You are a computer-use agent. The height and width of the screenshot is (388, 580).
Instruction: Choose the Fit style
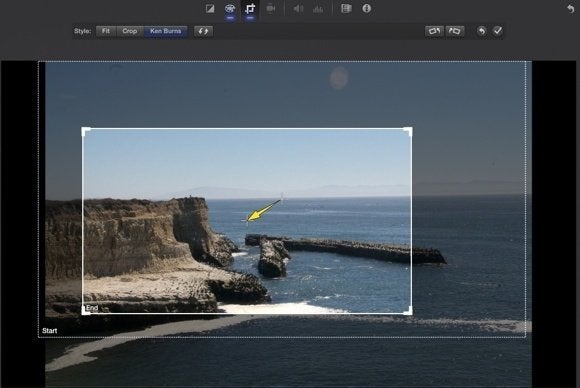coord(106,31)
